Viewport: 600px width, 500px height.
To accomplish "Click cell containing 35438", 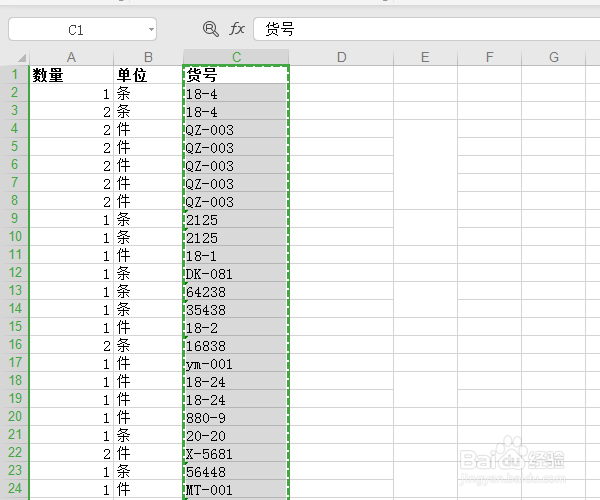I will click(236, 309).
